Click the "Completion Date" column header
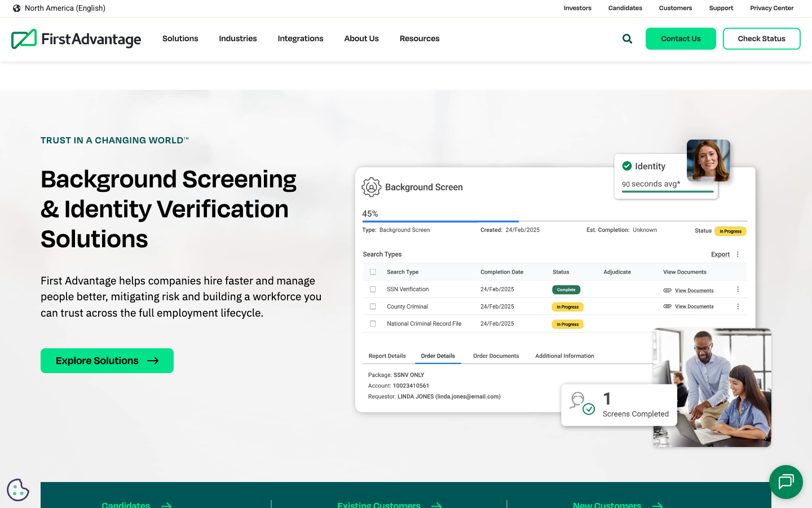This screenshot has width=812, height=508. coord(502,272)
